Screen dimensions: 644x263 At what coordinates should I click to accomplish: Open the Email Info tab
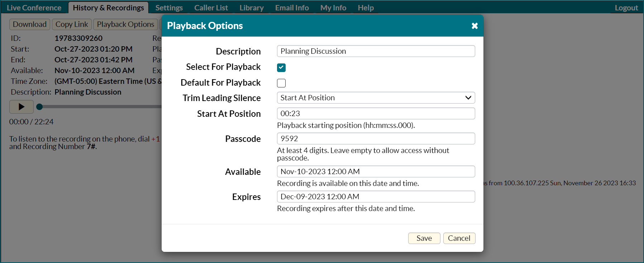coord(292,8)
